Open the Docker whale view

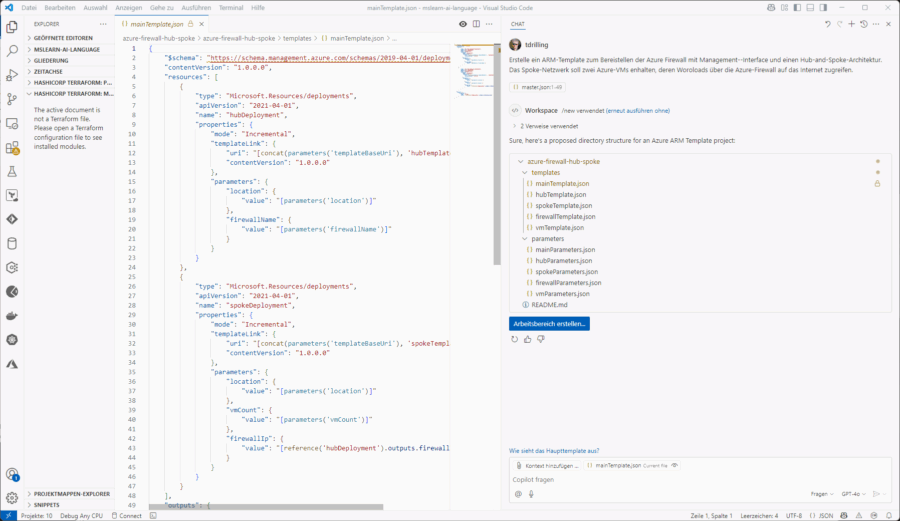click(12, 316)
